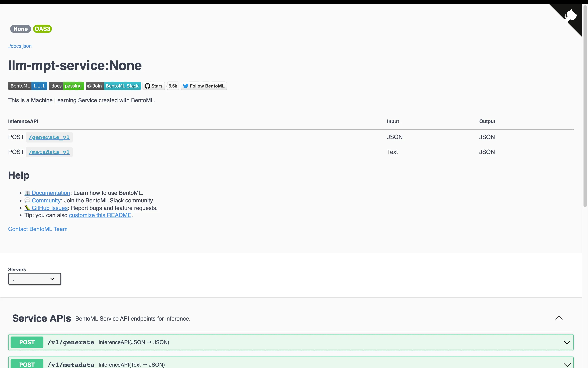
Task: Click the /v1/generate path text
Action: pos(71,342)
